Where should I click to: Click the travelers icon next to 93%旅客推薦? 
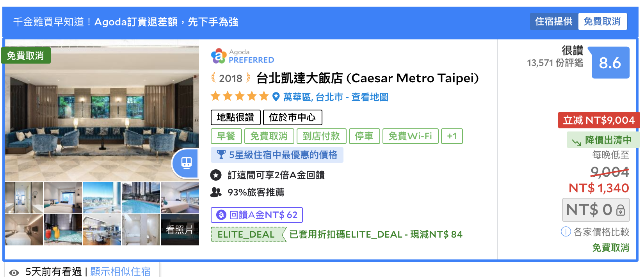pyautogui.click(x=216, y=192)
